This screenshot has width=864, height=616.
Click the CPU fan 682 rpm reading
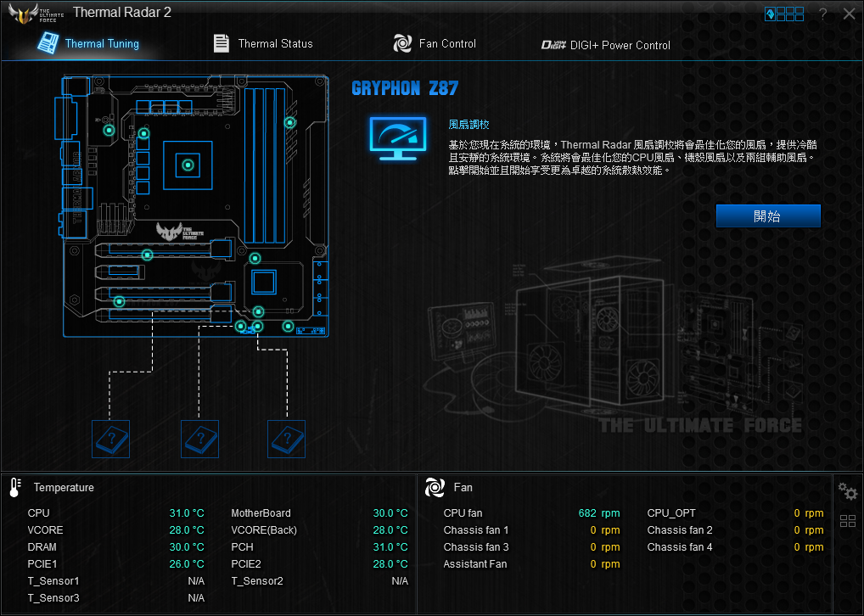pyautogui.click(x=598, y=513)
